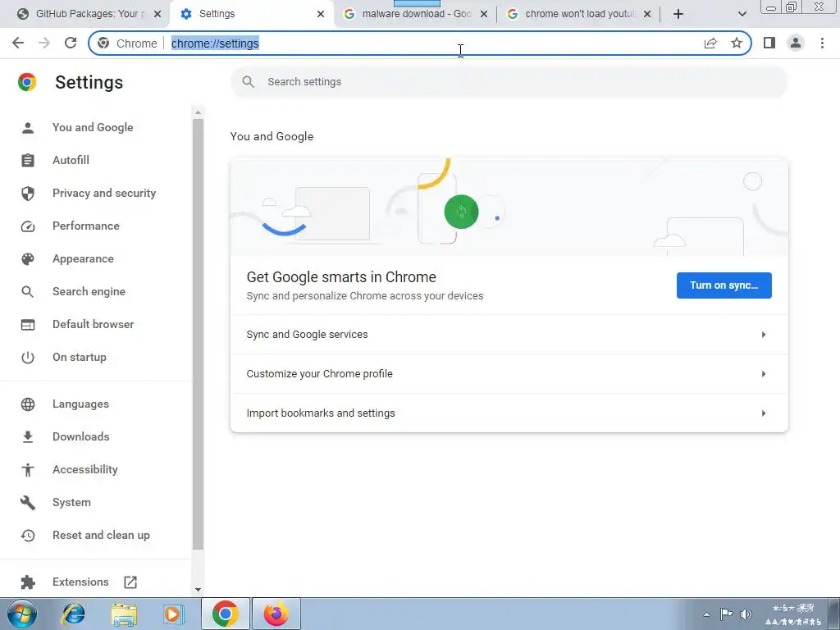
Task: Click the Extensions external link icon
Action: click(x=130, y=582)
